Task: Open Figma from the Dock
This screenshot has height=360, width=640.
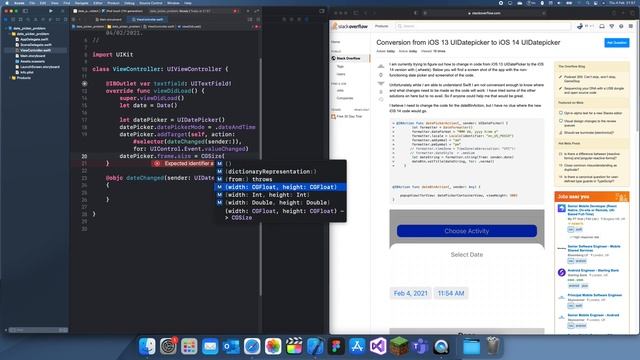Action: click(336, 347)
